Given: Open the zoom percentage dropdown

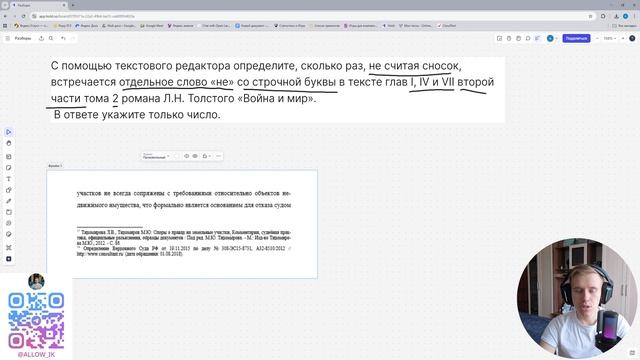Looking at the screenshot, I should point(610,38).
